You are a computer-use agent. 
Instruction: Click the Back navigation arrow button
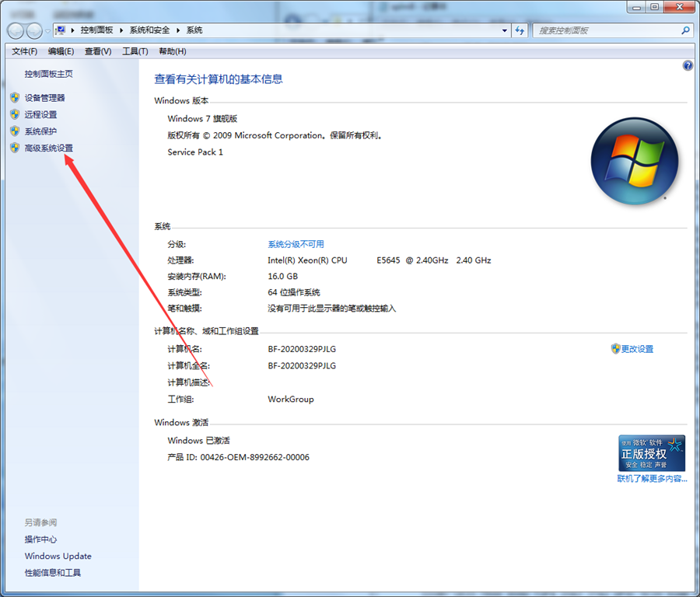tap(16, 30)
